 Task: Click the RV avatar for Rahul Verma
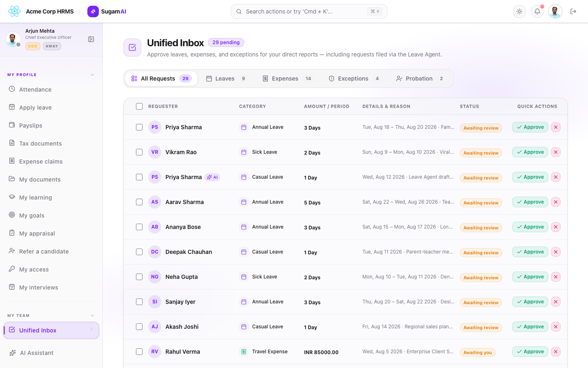click(x=155, y=352)
